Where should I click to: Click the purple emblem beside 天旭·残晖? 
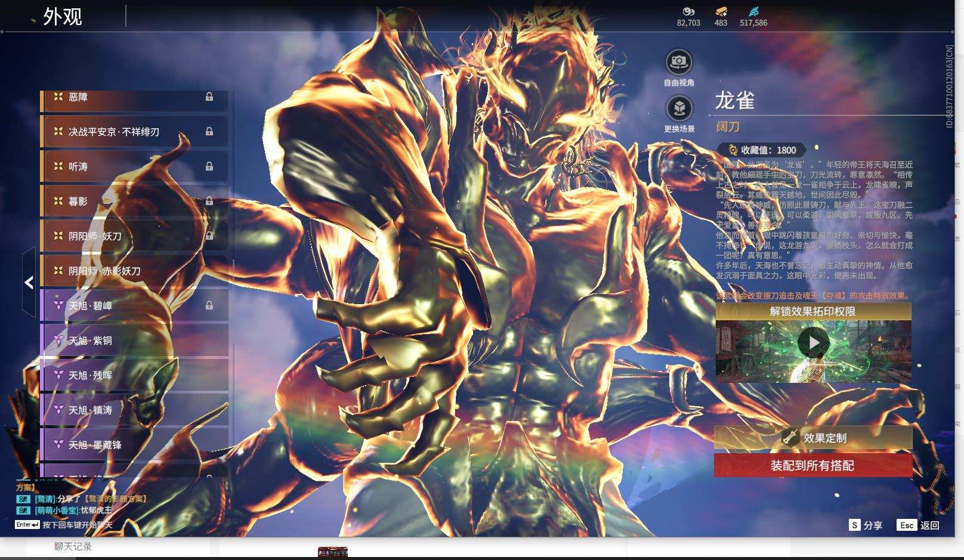tap(58, 375)
